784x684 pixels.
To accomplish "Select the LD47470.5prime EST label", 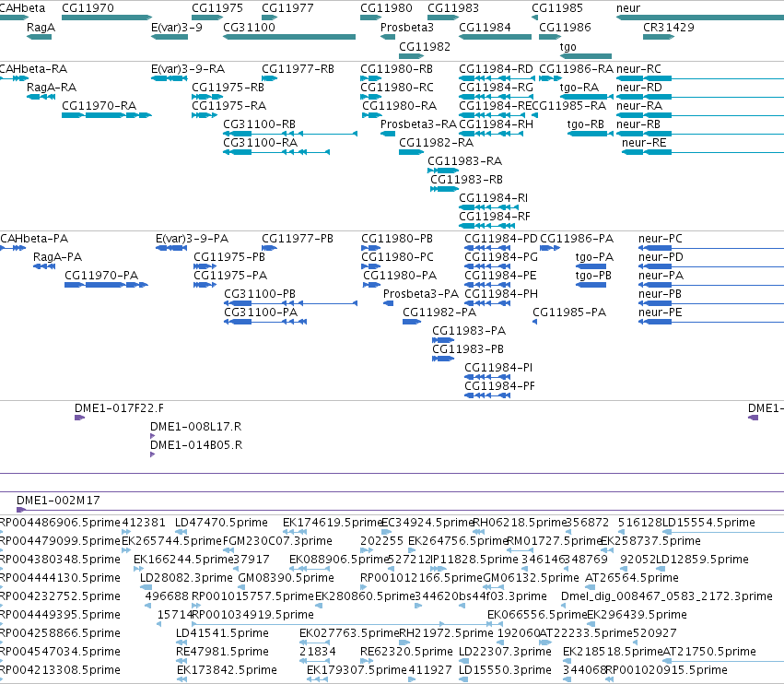I will pos(221,523).
